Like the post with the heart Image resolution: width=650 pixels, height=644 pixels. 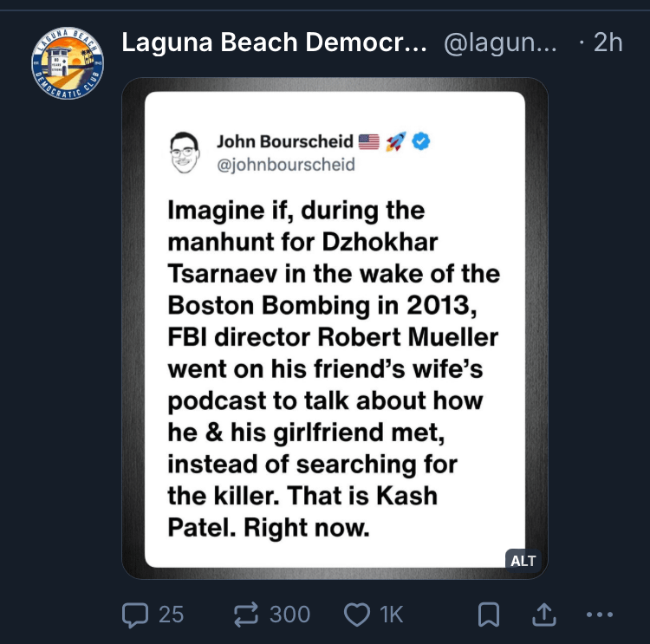(356, 615)
